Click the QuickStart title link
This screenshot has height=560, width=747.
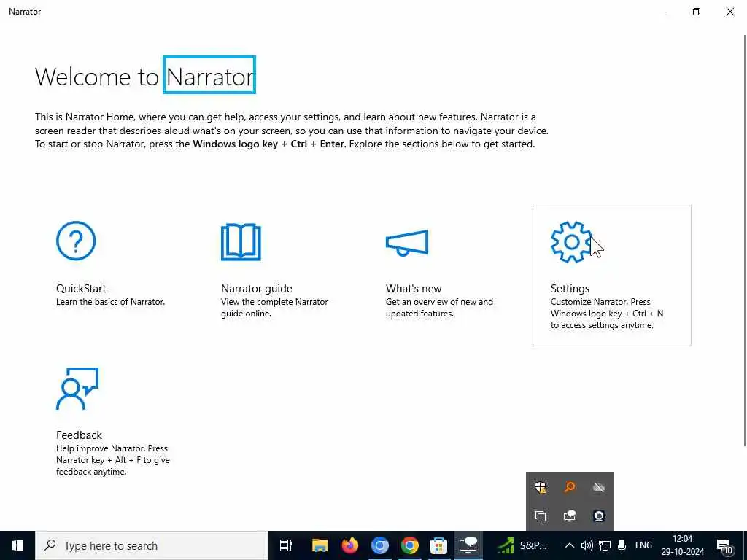click(81, 289)
